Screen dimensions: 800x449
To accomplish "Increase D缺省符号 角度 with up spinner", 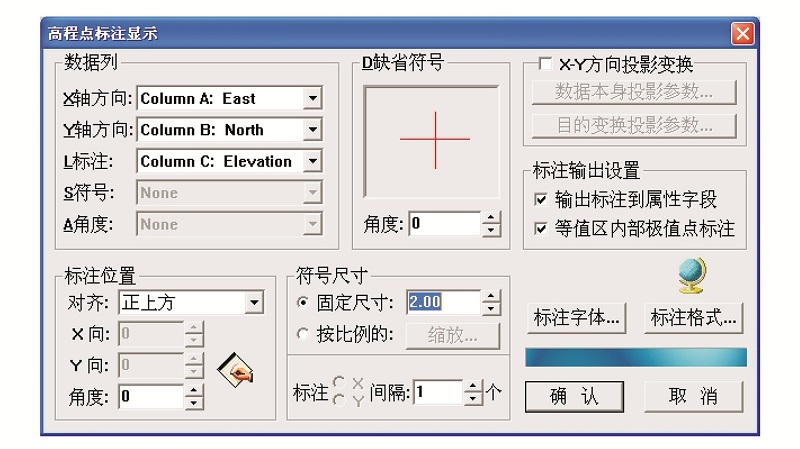I will tap(491, 218).
